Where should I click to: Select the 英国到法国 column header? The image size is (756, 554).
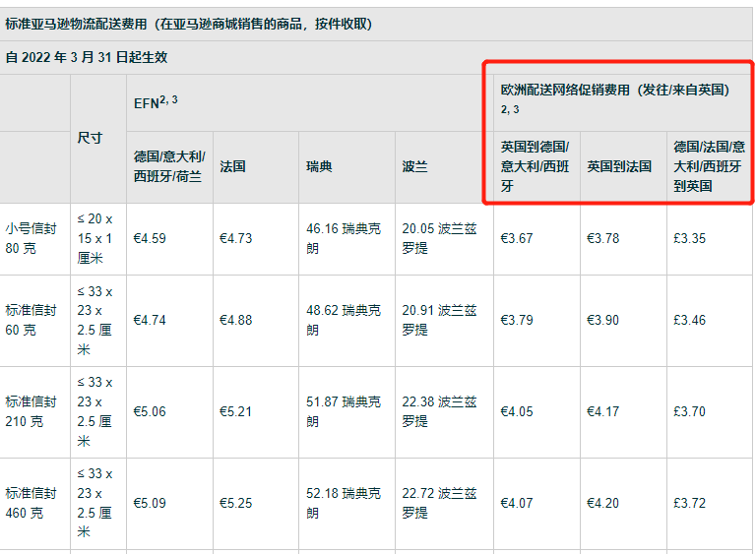[619, 166]
